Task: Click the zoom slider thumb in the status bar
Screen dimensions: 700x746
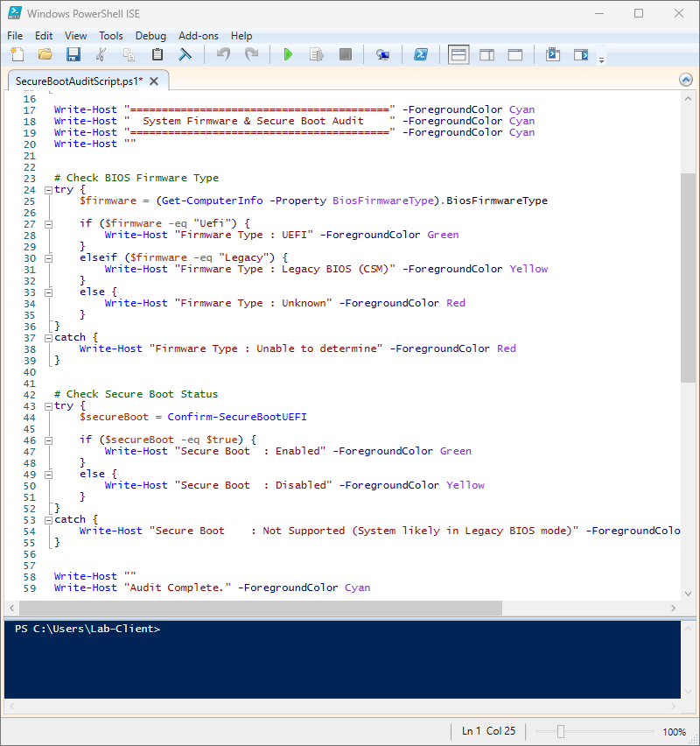Action: coord(560,731)
